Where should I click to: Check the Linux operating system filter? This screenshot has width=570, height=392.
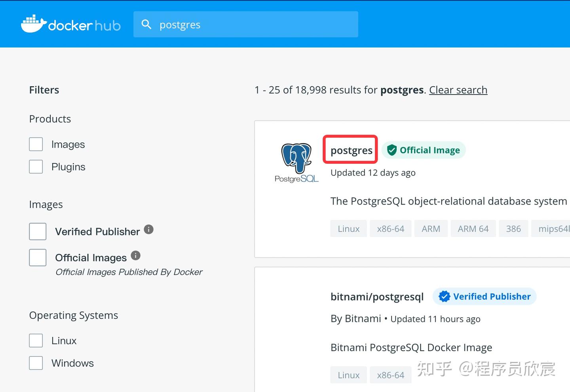[36, 340]
